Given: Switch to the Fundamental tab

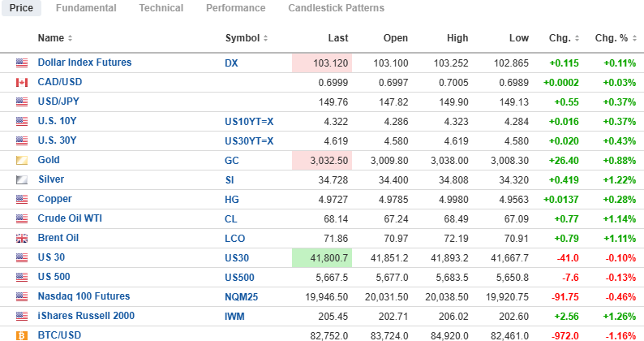Looking at the screenshot, I should [86, 8].
